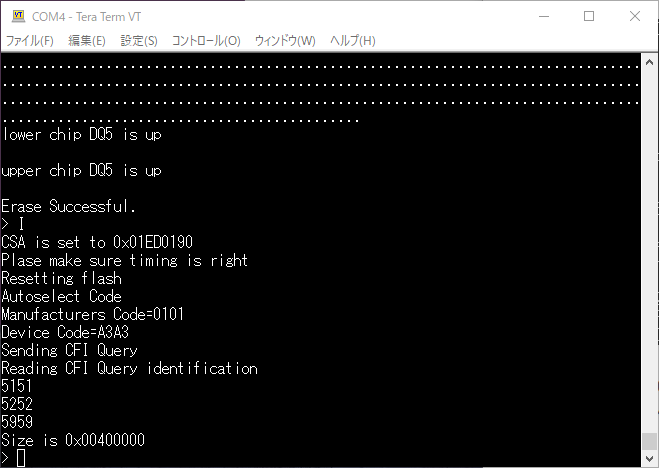The height and width of the screenshot is (468, 659).
Task: Maximize the Tera Term window
Action: pyautogui.click(x=589, y=16)
